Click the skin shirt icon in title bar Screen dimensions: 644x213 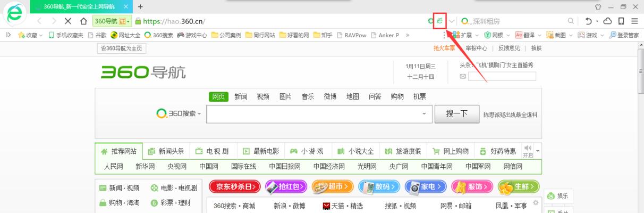tap(598, 6)
